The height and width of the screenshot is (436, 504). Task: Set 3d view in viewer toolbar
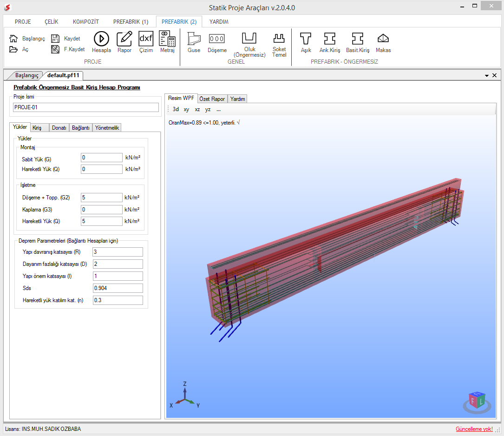pos(176,109)
